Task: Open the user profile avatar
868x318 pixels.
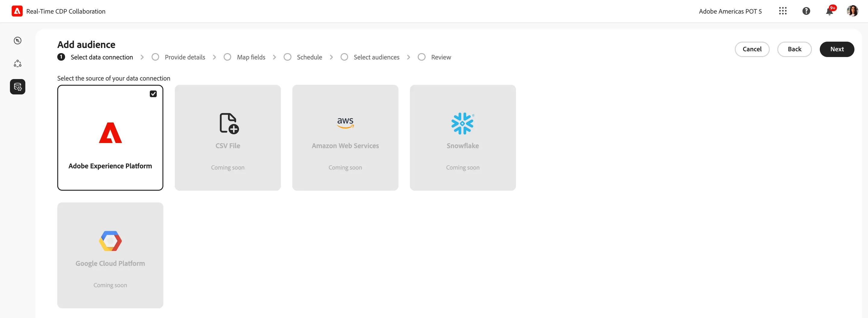Action: point(853,11)
